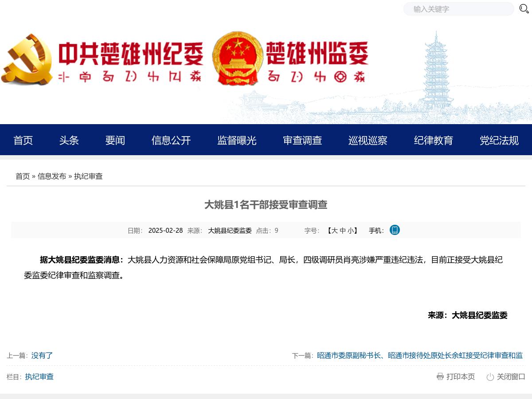Open the 头条 navigation item
Viewport: 532px width, 399px height.
click(69, 141)
